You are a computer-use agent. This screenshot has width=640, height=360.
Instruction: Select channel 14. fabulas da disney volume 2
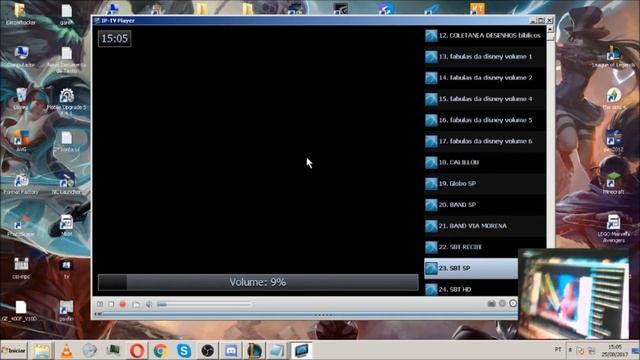point(484,78)
